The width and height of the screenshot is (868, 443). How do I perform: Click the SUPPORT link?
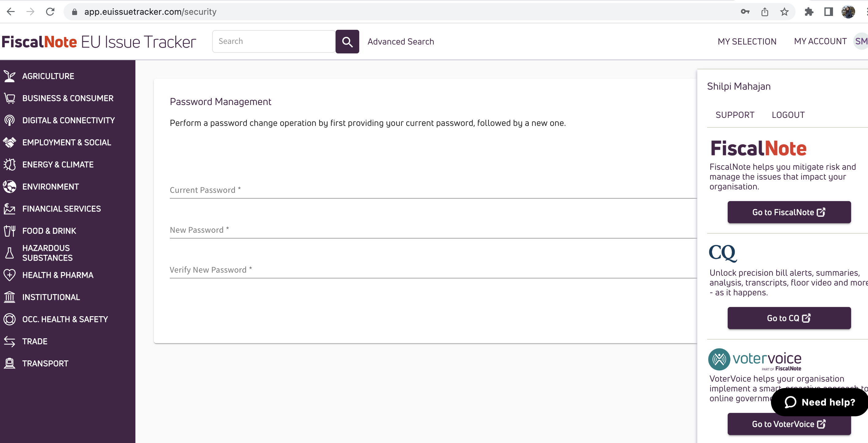pyautogui.click(x=735, y=115)
